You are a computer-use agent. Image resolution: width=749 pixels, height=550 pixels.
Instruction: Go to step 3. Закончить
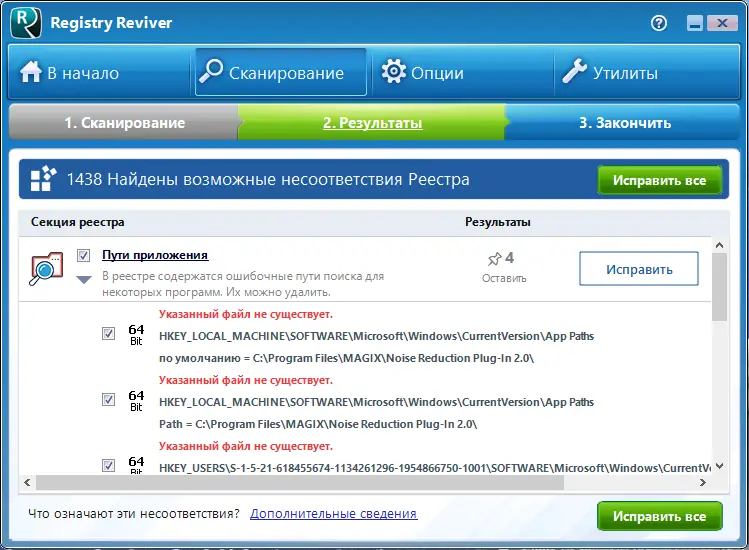pos(624,123)
